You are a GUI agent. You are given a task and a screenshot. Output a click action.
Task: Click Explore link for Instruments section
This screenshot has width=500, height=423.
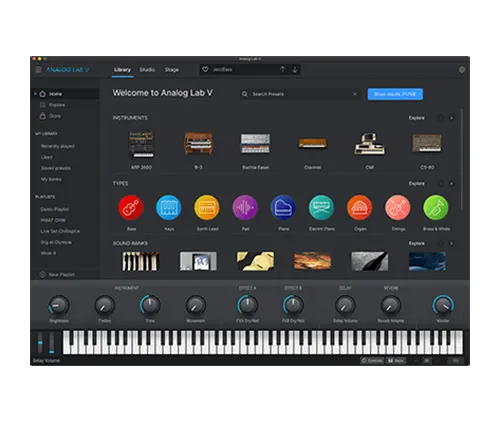pyautogui.click(x=417, y=118)
